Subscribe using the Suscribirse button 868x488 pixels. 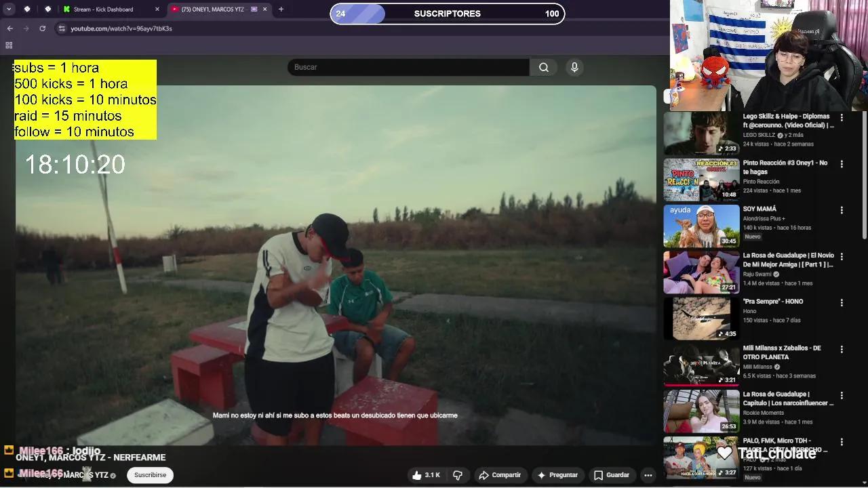click(x=150, y=475)
